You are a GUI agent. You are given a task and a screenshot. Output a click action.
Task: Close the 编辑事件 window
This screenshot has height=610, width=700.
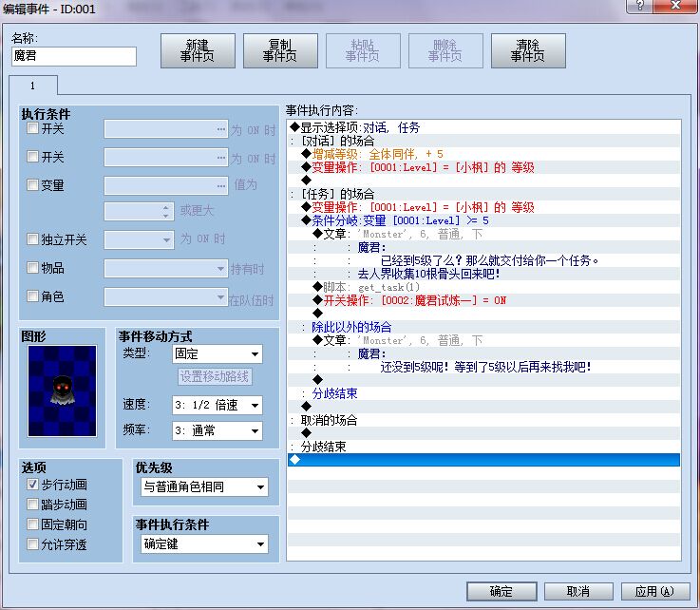tap(675, 6)
